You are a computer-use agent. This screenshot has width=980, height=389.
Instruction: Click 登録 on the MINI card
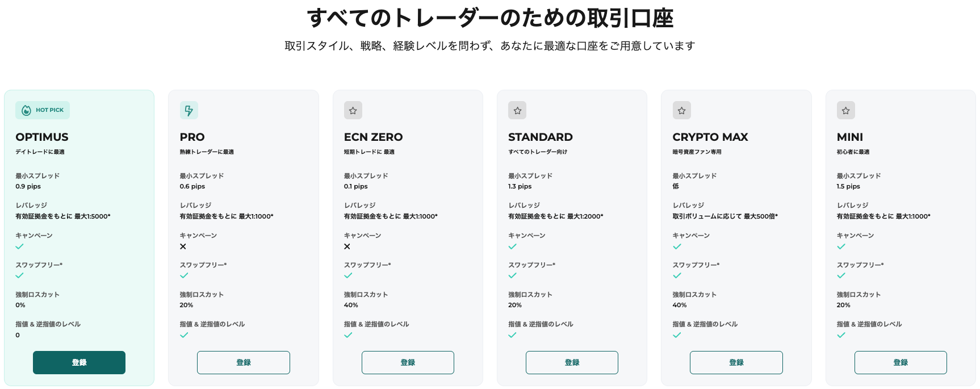coord(900,362)
